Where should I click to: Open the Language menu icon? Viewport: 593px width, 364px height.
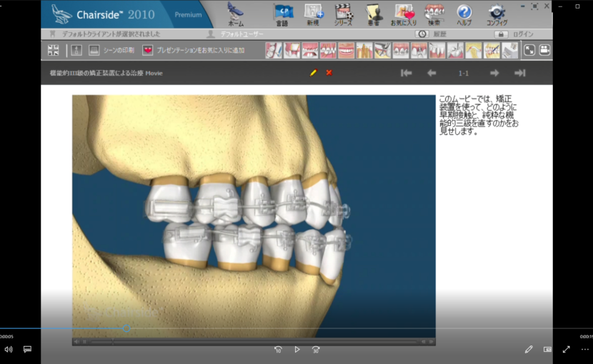pyautogui.click(x=283, y=13)
